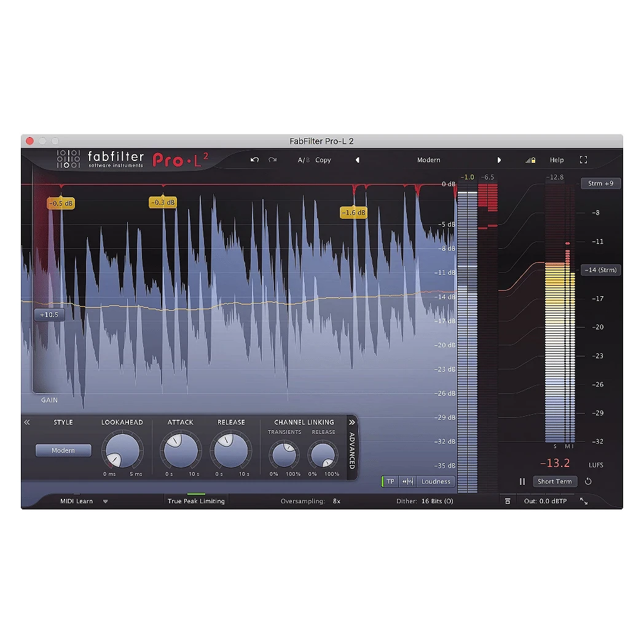Expand advanced panel with right double-chevron
The height and width of the screenshot is (644, 644).
351,422
